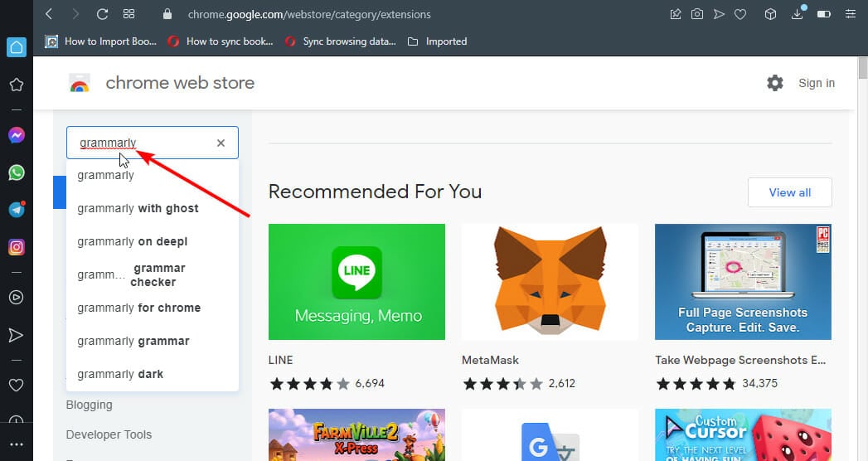
Task: Select suggestion 'grammarly grammar'
Action: point(153,342)
